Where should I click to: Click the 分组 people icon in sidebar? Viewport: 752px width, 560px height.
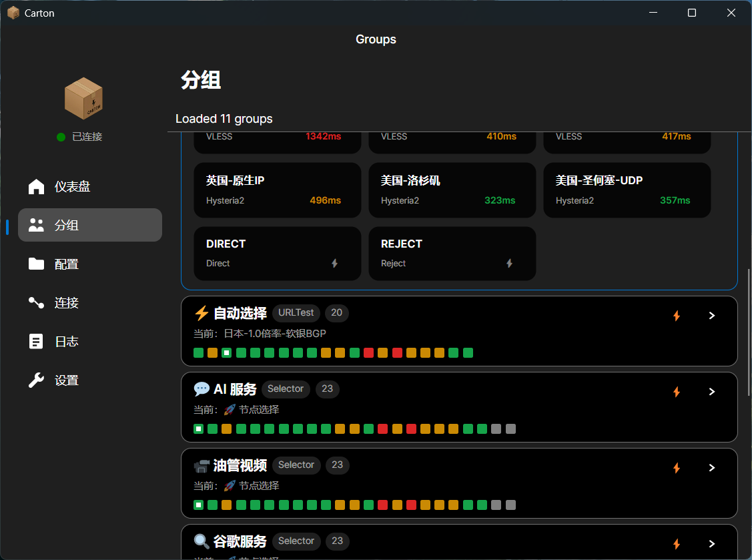36,225
